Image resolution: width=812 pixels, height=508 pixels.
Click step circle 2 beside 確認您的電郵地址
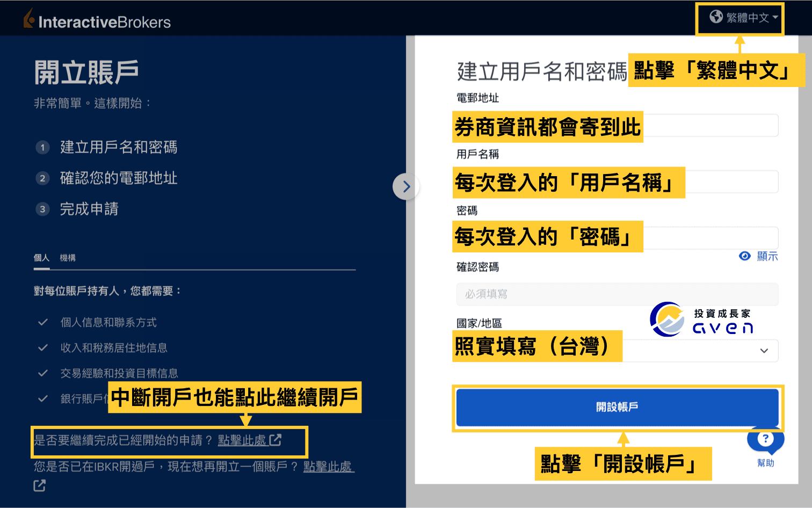pos(42,178)
